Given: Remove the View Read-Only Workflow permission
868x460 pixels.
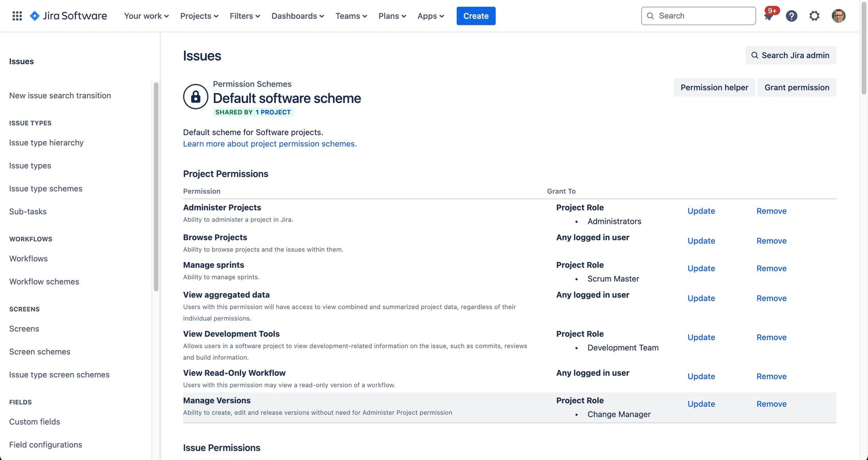Looking at the screenshot, I should point(771,376).
